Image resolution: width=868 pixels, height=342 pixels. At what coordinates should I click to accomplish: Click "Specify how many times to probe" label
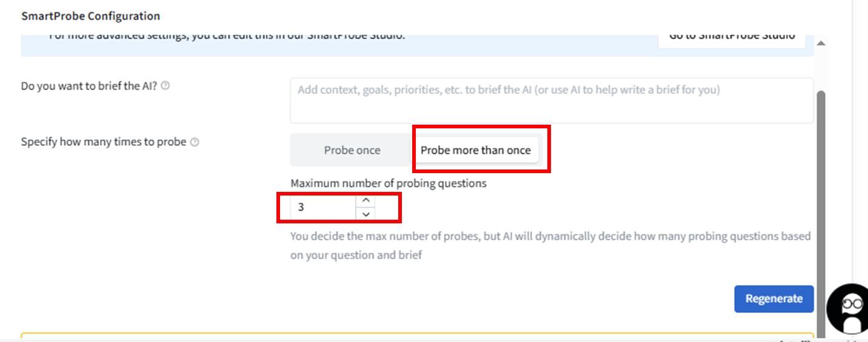coord(104,142)
